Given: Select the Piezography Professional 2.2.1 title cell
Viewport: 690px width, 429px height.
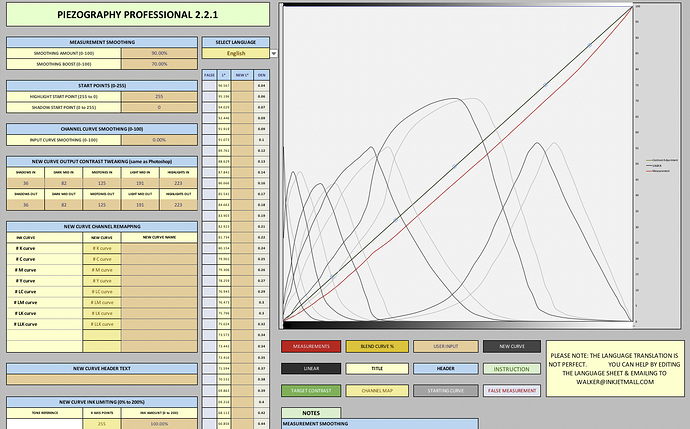Looking at the screenshot, I should point(138,15).
